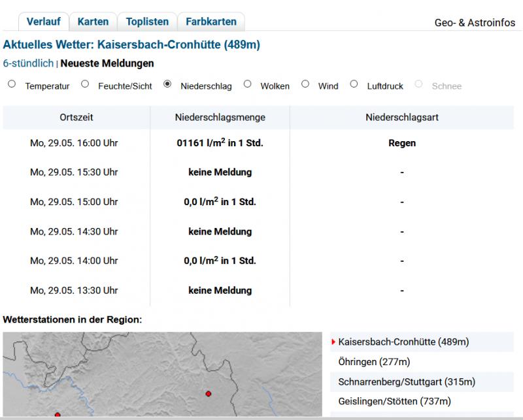Open the Verlauf tab

click(44, 22)
